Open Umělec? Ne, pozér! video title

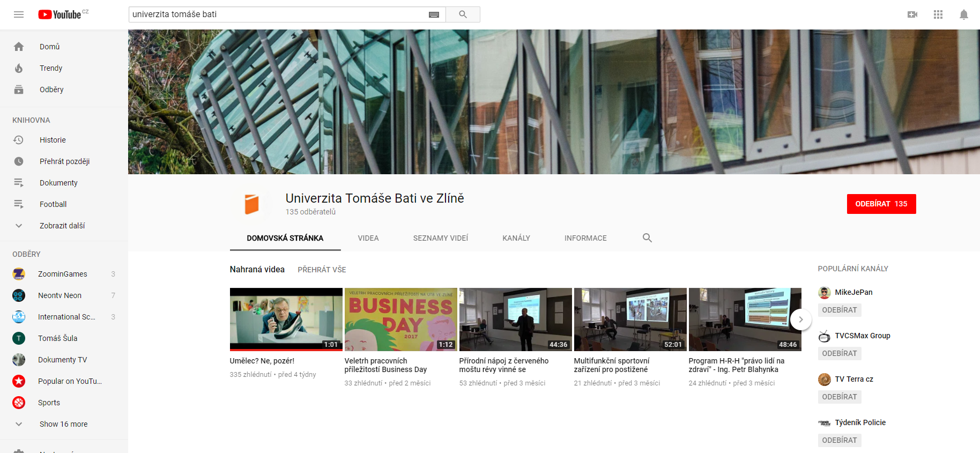point(262,361)
